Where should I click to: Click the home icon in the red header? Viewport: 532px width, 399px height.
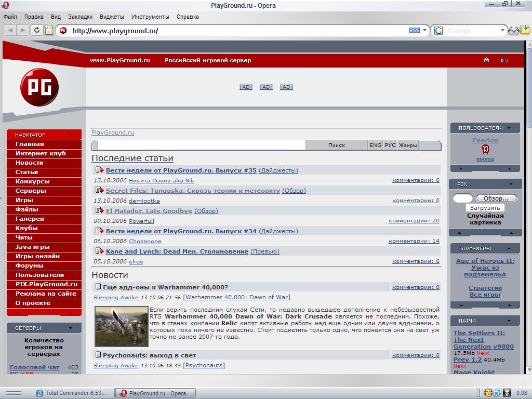pyautogui.click(x=486, y=60)
